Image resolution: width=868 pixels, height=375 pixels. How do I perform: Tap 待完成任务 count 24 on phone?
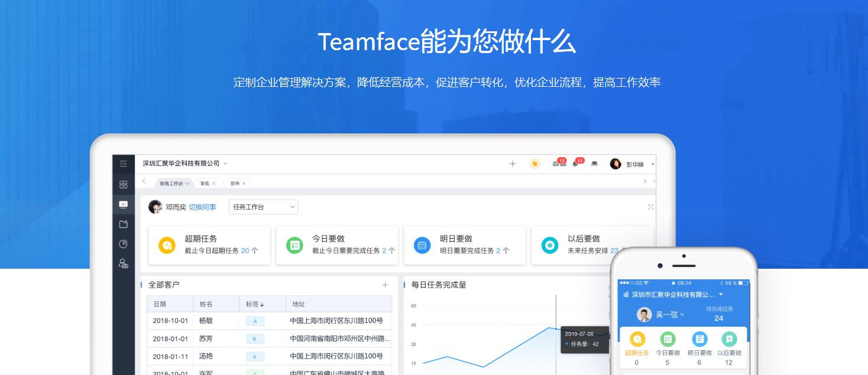pos(719,318)
